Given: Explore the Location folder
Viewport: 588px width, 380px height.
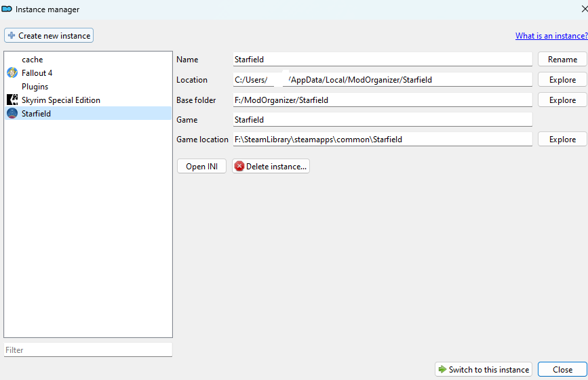Looking at the screenshot, I should pos(562,79).
